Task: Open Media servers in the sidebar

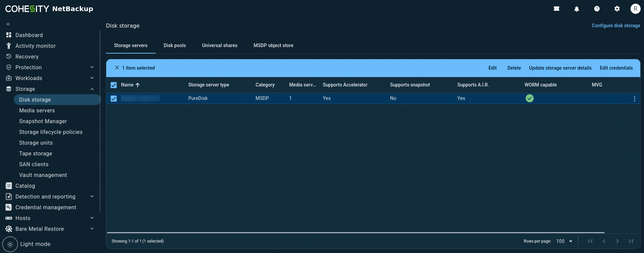Action: [37, 110]
